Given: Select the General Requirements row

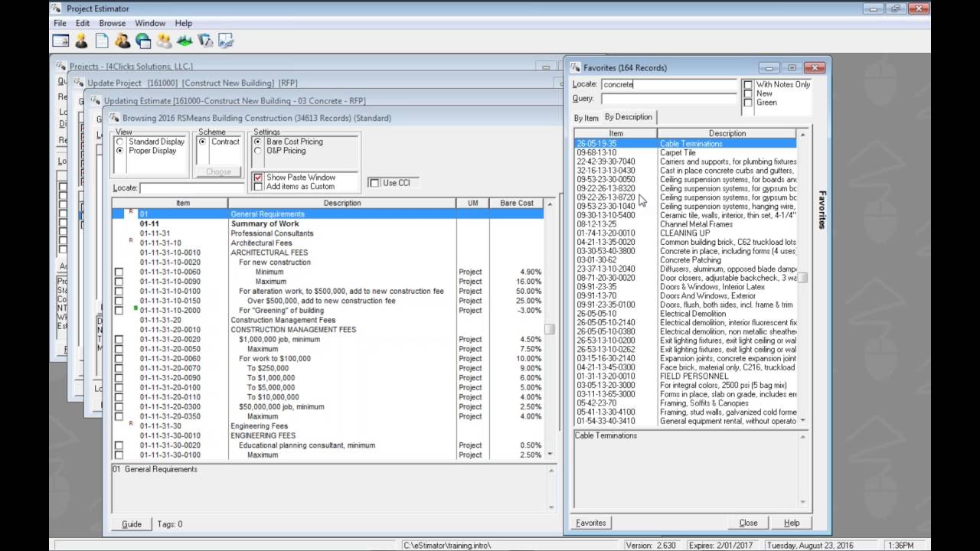Looking at the screenshot, I should 328,214.
